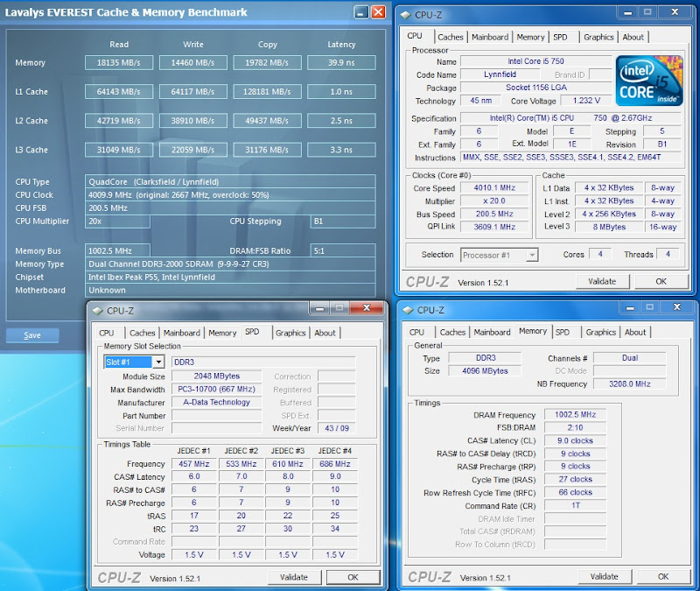Viewport: 700px width, 591px height.
Task: Click the DRAM Frequency 1002.5 MHz value
Action: tap(575, 414)
